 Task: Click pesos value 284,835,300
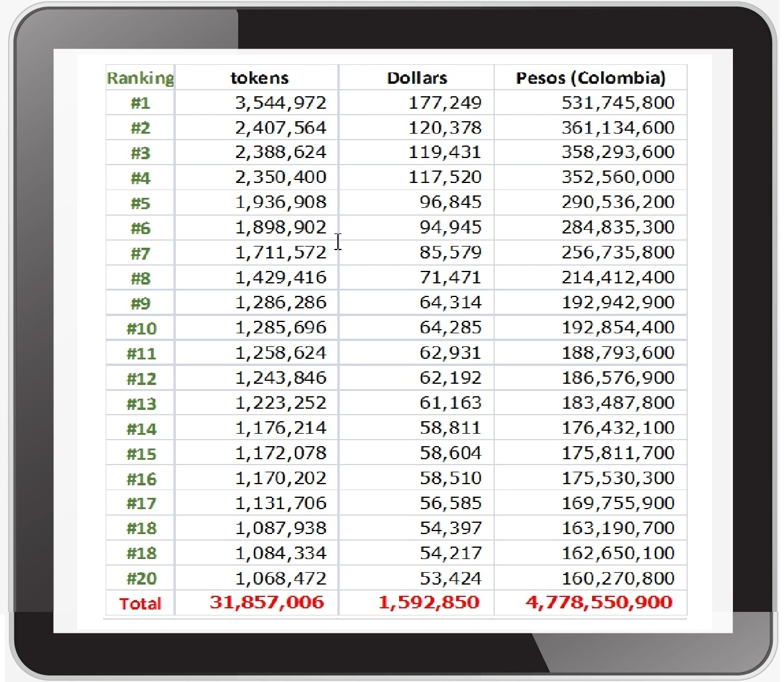click(618, 228)
